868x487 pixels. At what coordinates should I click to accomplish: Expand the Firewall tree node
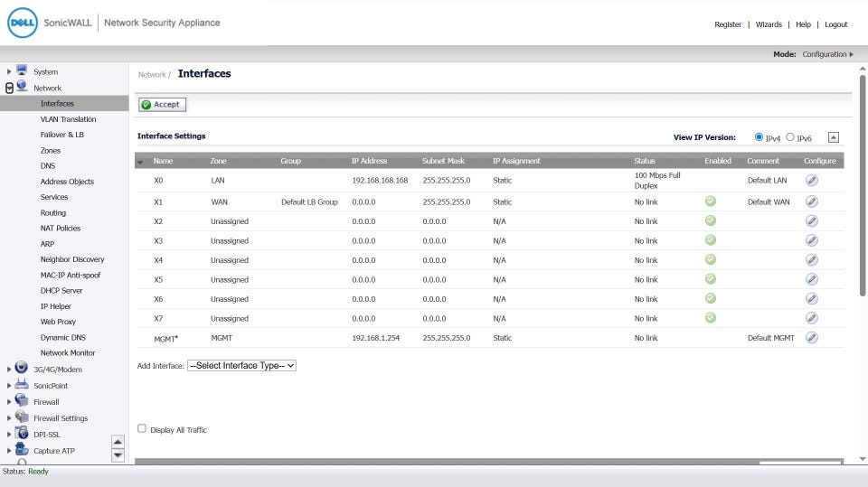(9, 402)
